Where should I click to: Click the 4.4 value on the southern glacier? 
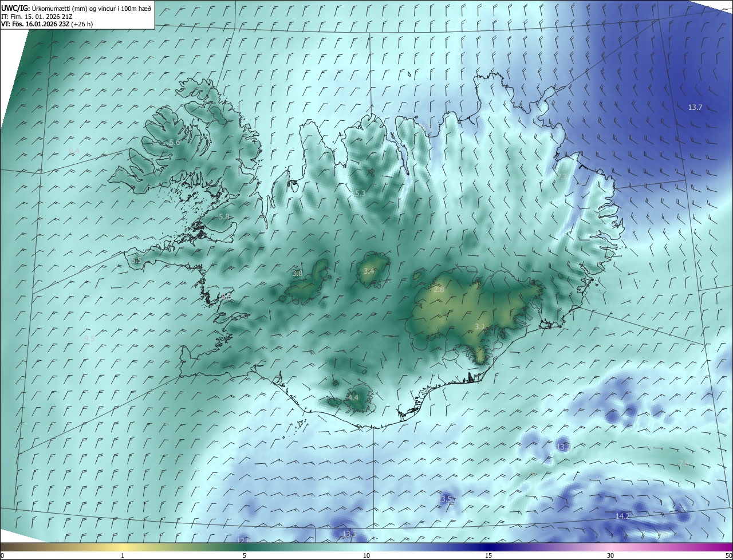pyautogui.click(x=353, y=397)
